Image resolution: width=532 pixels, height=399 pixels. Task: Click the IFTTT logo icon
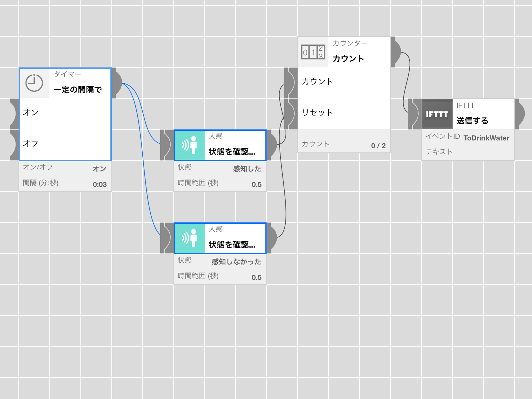click(x=437, y=114)
